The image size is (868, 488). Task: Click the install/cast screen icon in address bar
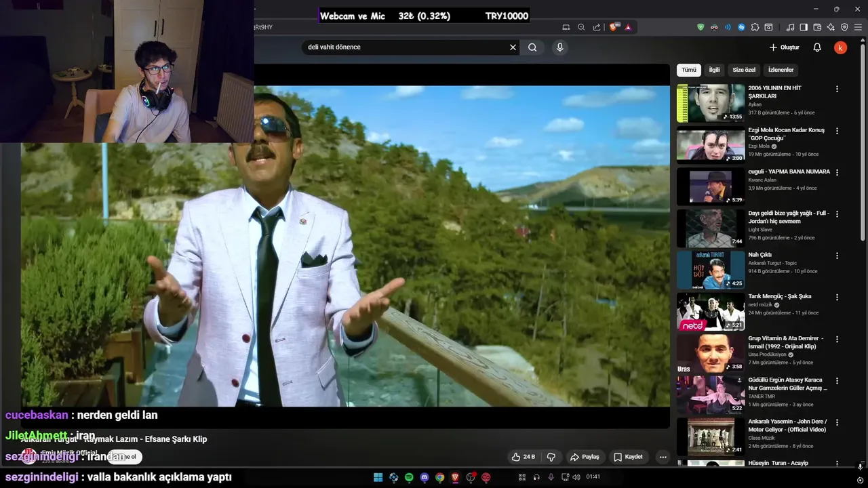point(566,27)
